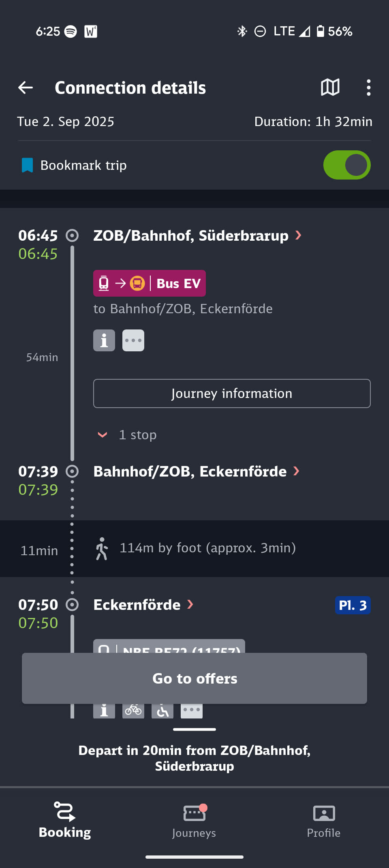This screenshot has height=868, width=389.
Task: Tap the back arrow
Action: pyautogui.click(x=26, y=88)
